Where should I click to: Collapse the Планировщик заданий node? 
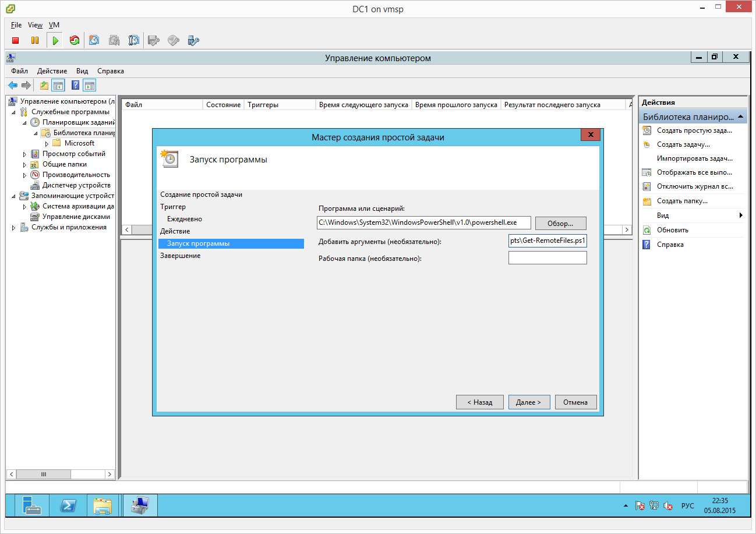24,122
